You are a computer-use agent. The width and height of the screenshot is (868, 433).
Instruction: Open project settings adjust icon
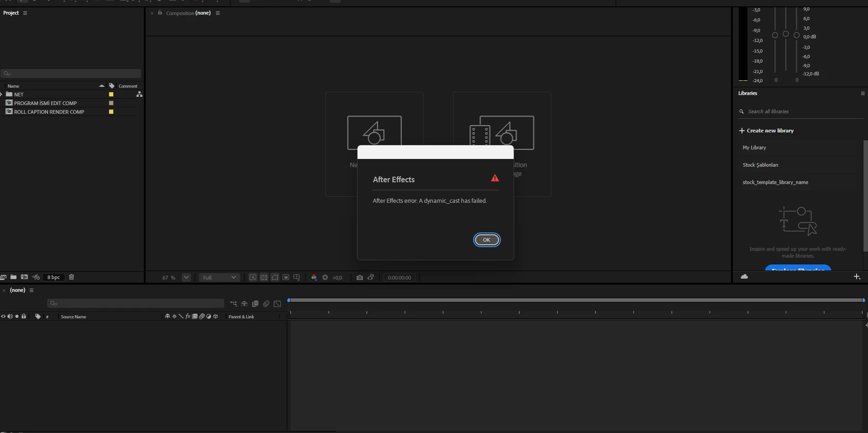tap(36, 277)
